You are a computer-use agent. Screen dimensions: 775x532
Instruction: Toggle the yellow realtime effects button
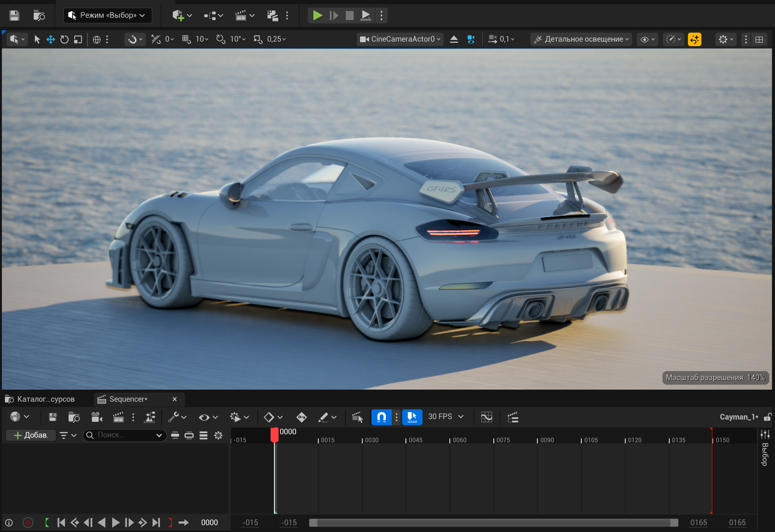(694, 39)
